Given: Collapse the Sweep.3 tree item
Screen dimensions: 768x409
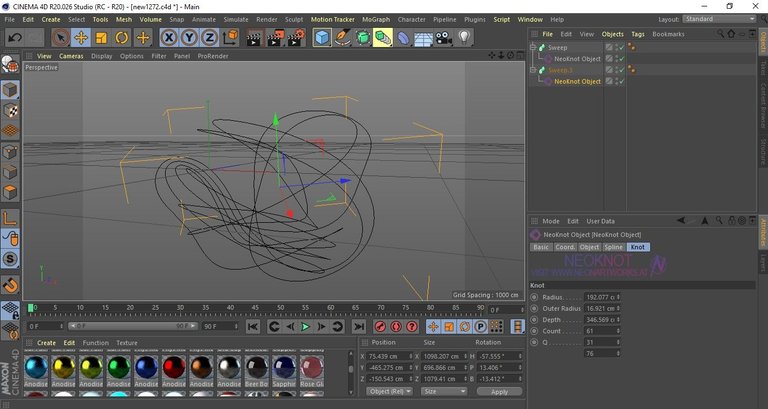Looking at the screenshot, I should [x=533, y=70].
